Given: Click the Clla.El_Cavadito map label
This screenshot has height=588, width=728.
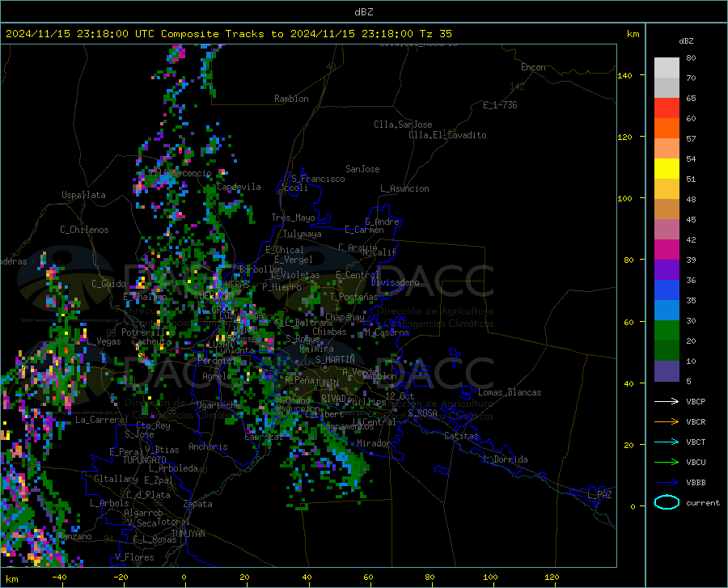Looking at the screenshot, I should (x=447, y=135).
